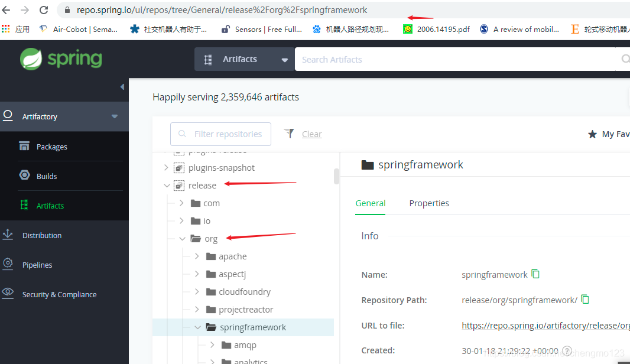Copy the Repository Path value
Screen dimensions: 630x364
pos(586,300)
